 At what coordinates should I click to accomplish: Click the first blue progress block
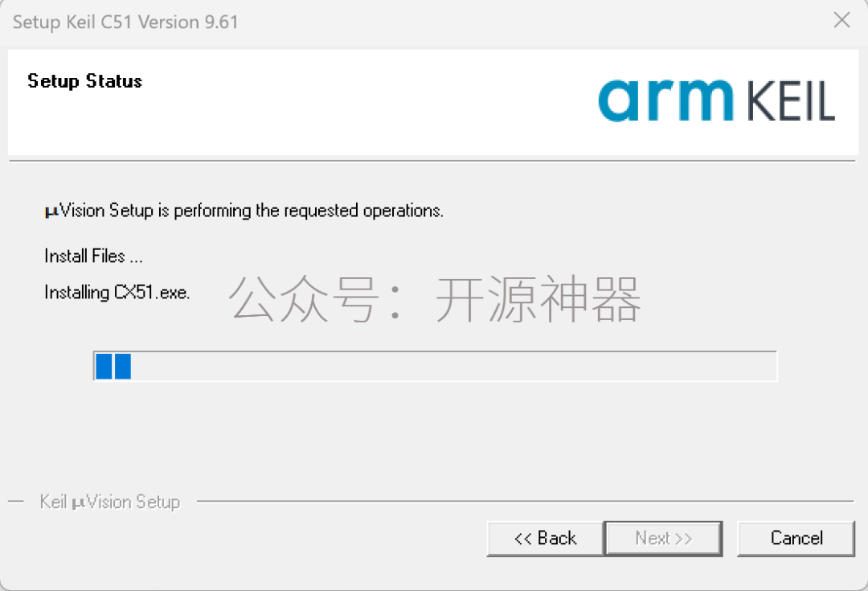(104, 366)
